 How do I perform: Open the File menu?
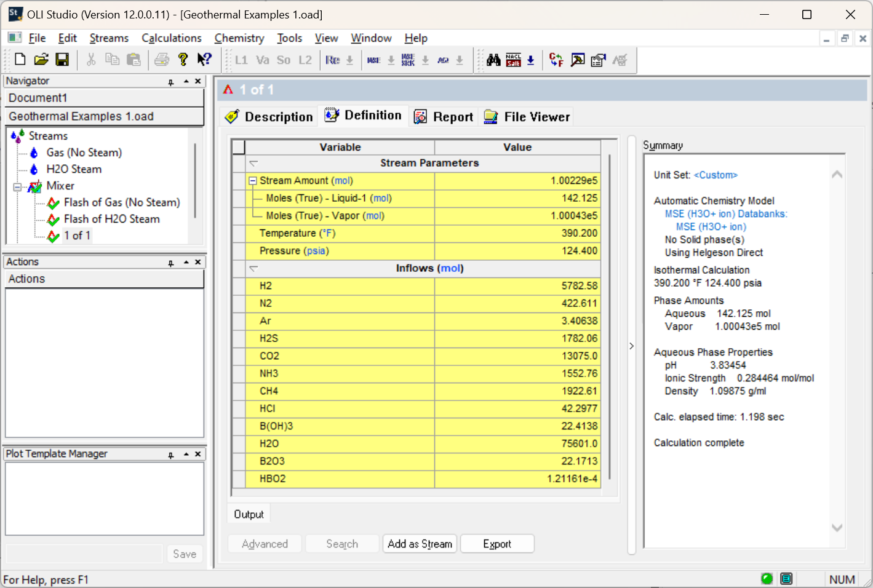point(37,38)
